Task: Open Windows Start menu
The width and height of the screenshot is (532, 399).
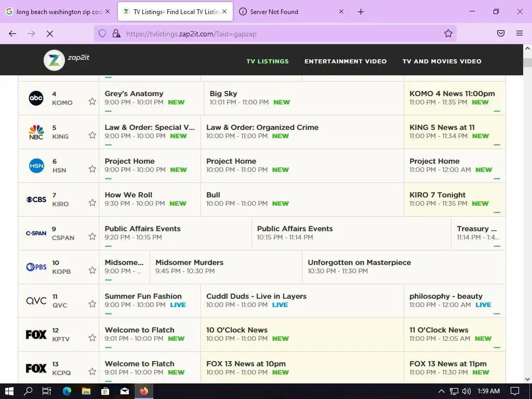Action: point(9,391)
